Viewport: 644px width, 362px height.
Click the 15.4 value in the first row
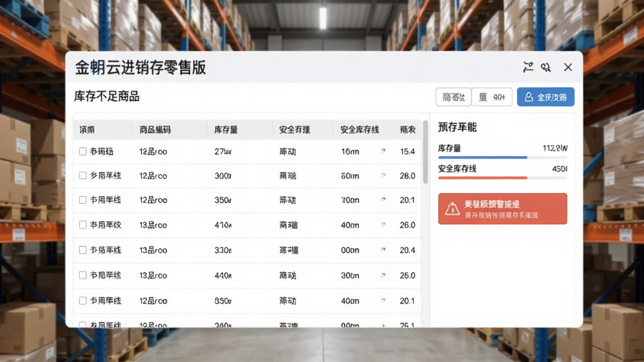(x=408, y=151)
